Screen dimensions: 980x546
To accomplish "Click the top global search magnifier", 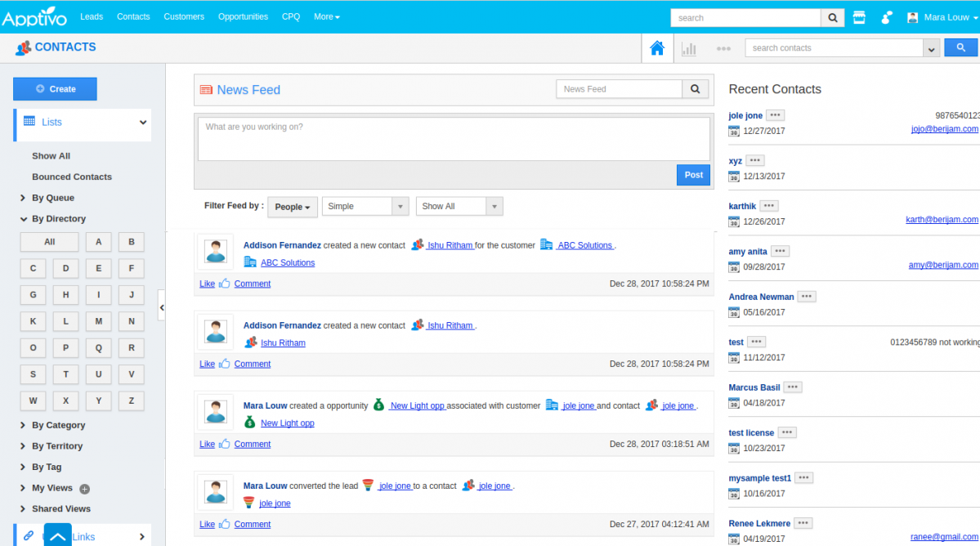I will click(833, 17).
